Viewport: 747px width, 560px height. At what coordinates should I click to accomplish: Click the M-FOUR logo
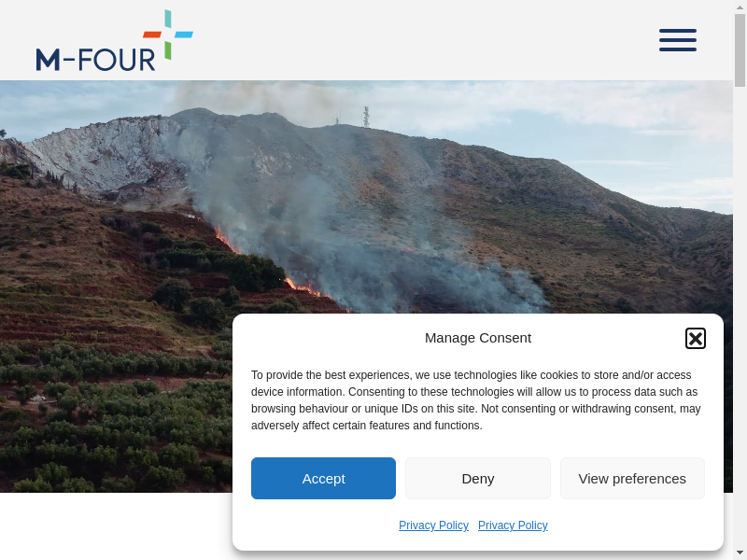point(114,40)
